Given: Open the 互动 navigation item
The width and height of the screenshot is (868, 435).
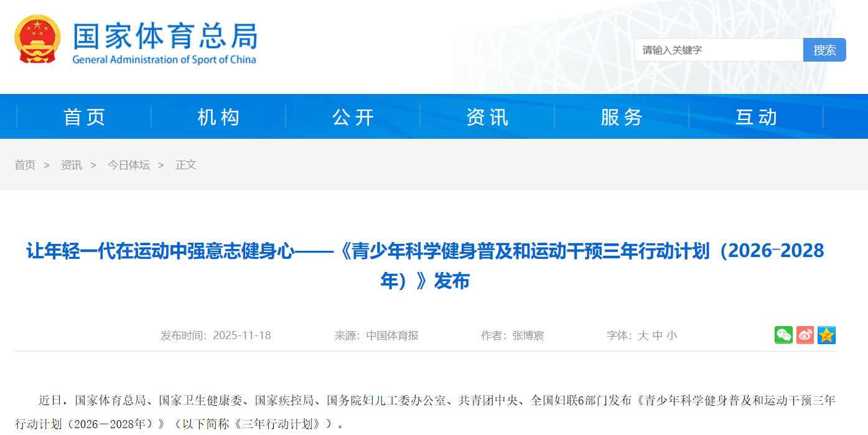Looking at the screenshot, I should click(x=757, y=117).
